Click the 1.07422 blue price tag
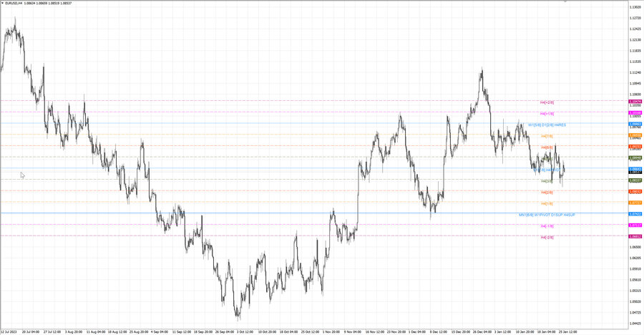 (635, 214)
